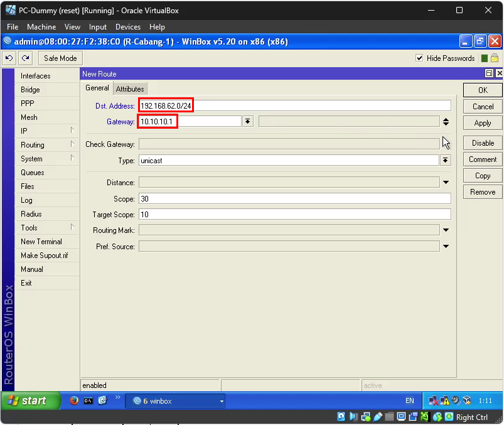This screenshot has height=425, width=504.
Task: Open the Devices menu in VirtualBox
Action: 128,27
